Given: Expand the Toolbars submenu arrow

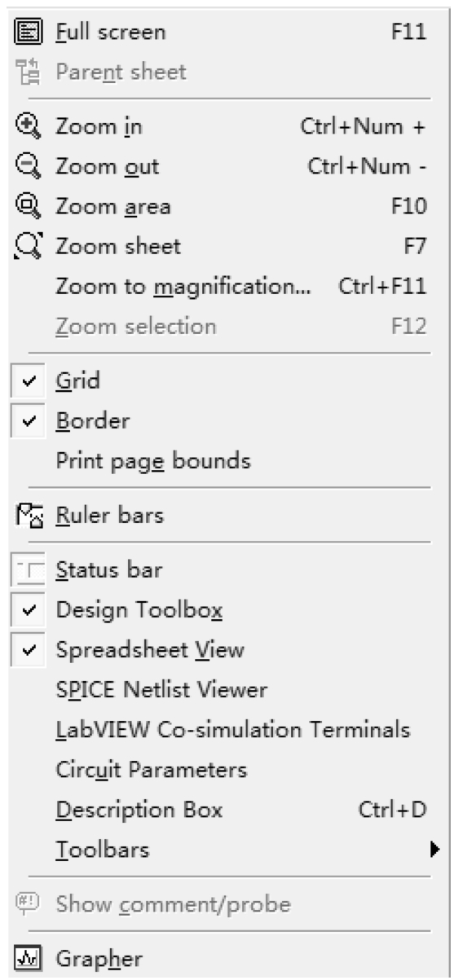Looking at the screenshot, I should click(435, 850).
